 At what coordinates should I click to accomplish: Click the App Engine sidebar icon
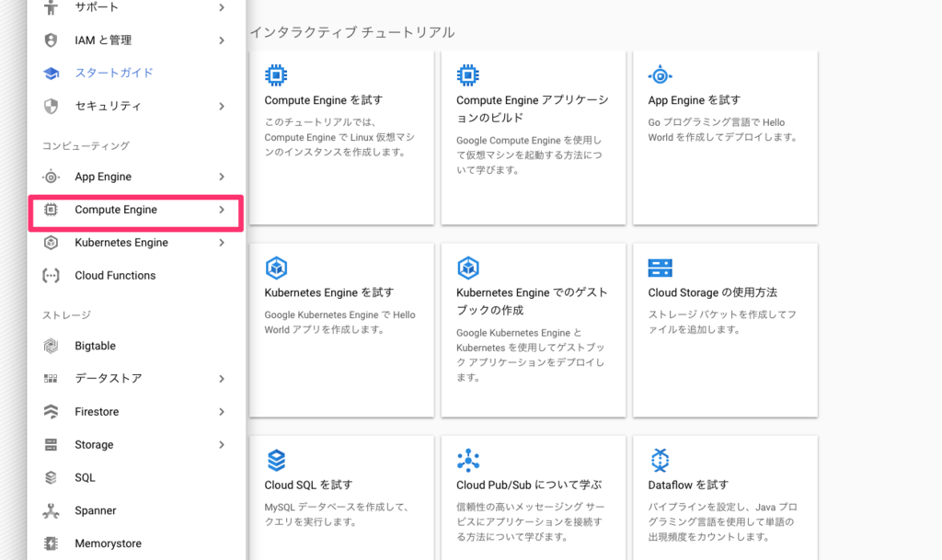pyautogui.click(x=52, y=177)
